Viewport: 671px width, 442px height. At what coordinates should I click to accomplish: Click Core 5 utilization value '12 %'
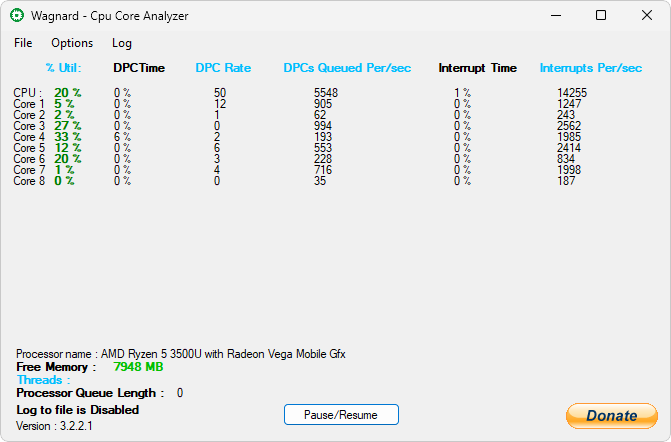pos(68,148)
